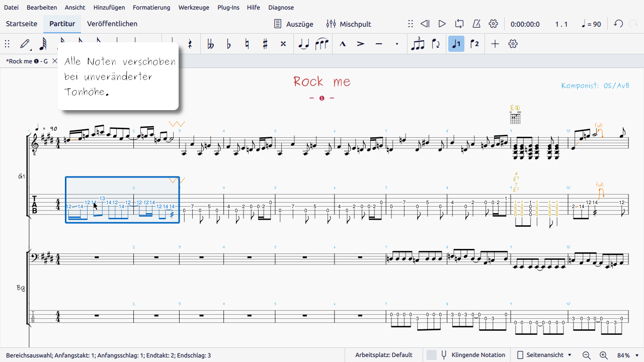
Task: Insert a tuplet from the toolbar
Action: point(418,44)
